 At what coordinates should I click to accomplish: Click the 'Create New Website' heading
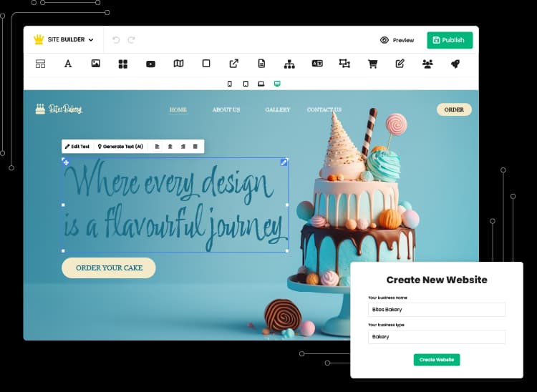point(437,280)
